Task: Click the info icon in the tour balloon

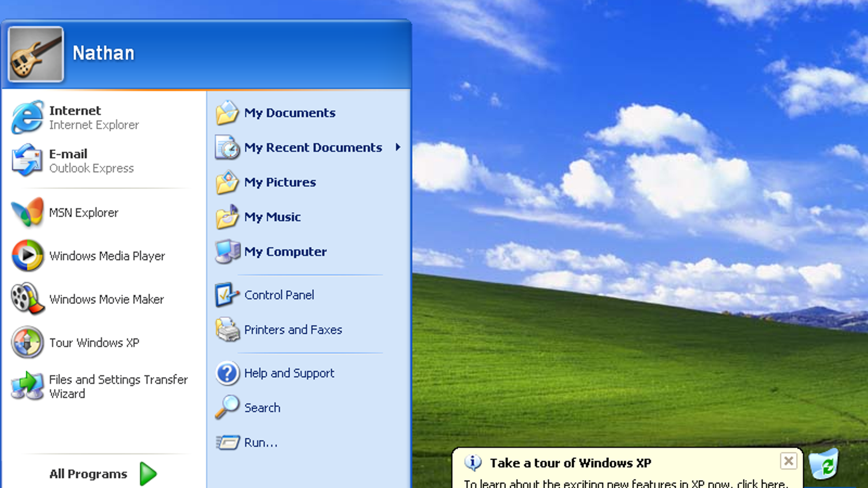Action: coord(473,463)
